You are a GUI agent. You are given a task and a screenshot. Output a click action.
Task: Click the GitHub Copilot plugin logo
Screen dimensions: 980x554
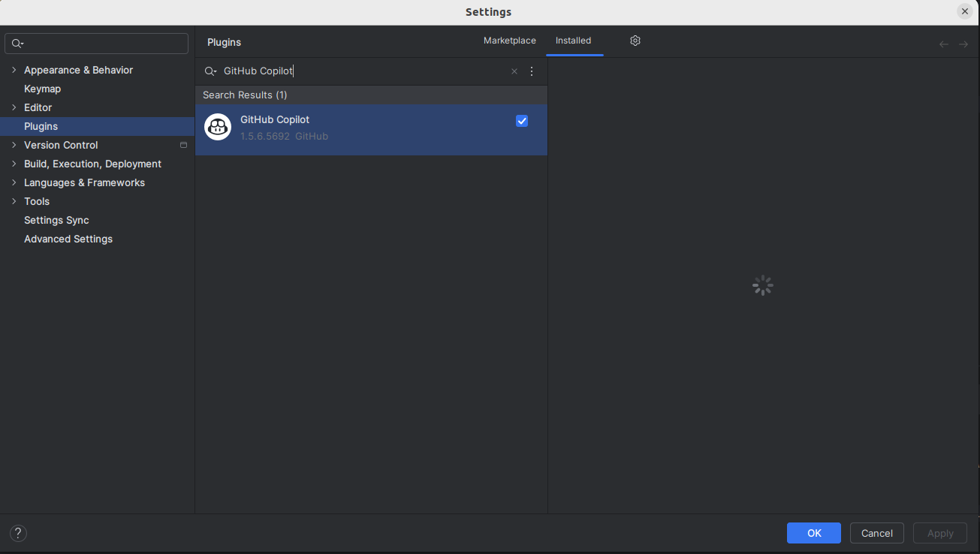pyautogui.click(x=218, y=127)
